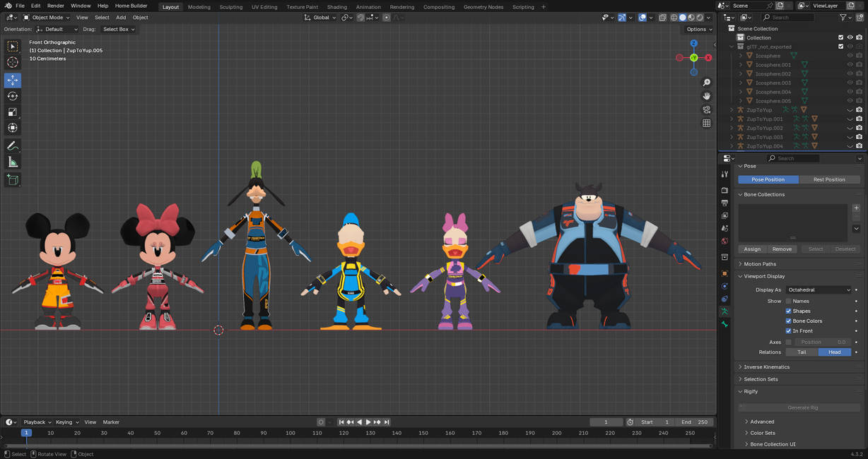Open the Object Mode dropdown

point(47,17)
